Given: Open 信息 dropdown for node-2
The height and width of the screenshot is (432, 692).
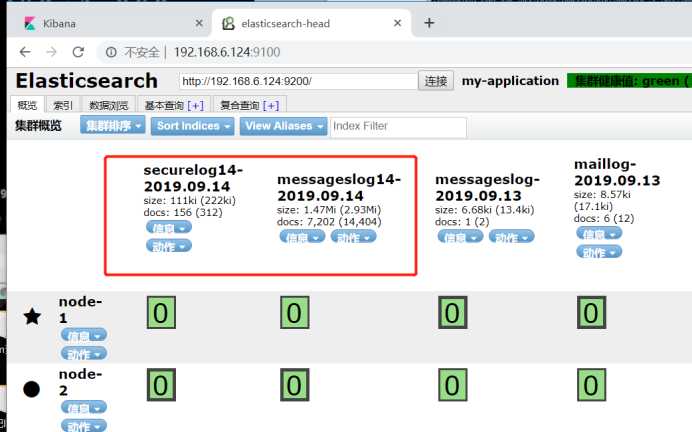Looking at the screenshot, I should (84, 408).
